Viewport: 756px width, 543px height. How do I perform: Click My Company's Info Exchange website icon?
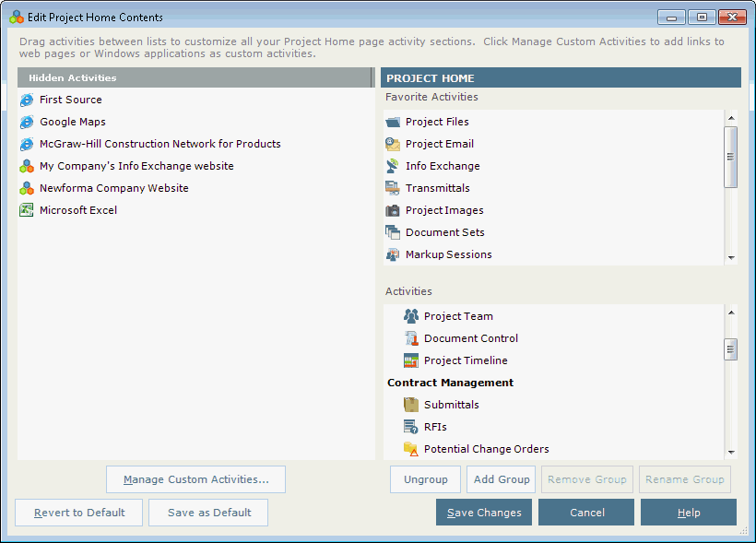pos(27,166)
